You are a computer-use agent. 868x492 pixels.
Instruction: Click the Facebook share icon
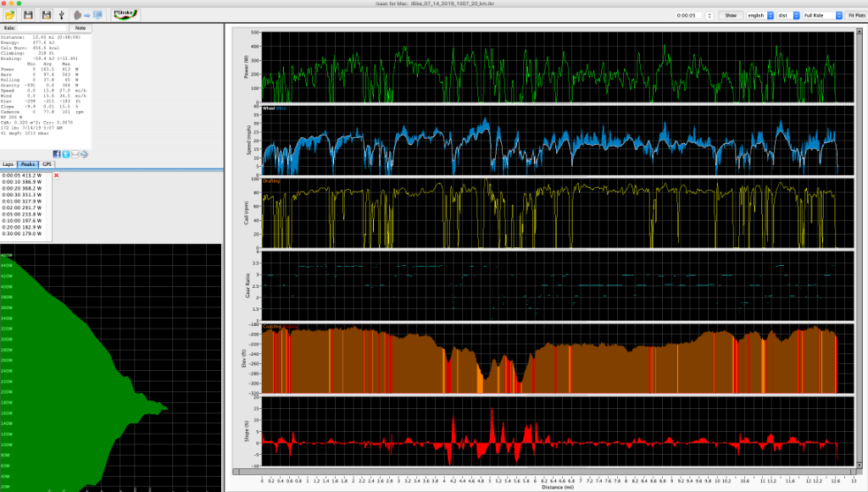pos(56,154)
